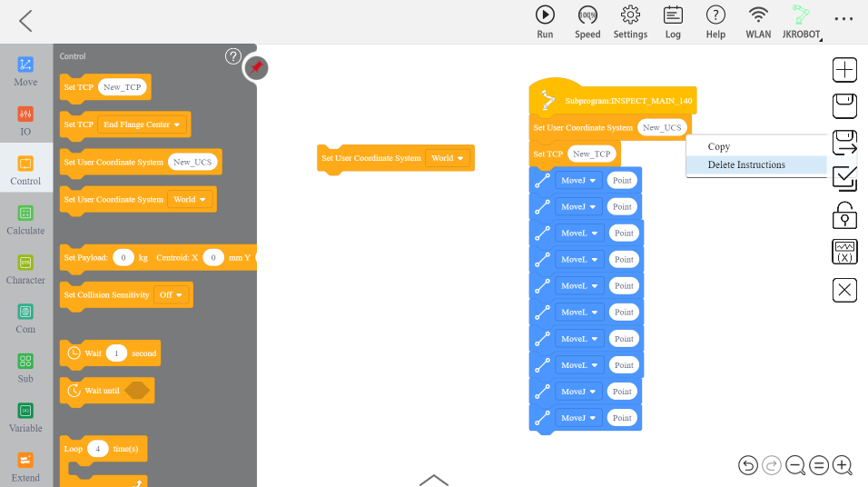This screenshot has width=868, height=487.
Task: Open the Speed setting
Action: 587,15
